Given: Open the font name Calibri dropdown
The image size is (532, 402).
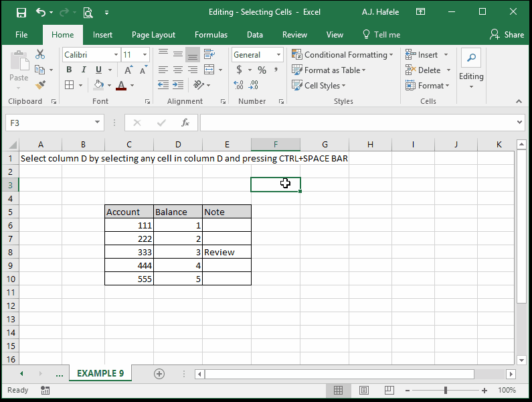Looking at the screenshot, I should point(116,55).
